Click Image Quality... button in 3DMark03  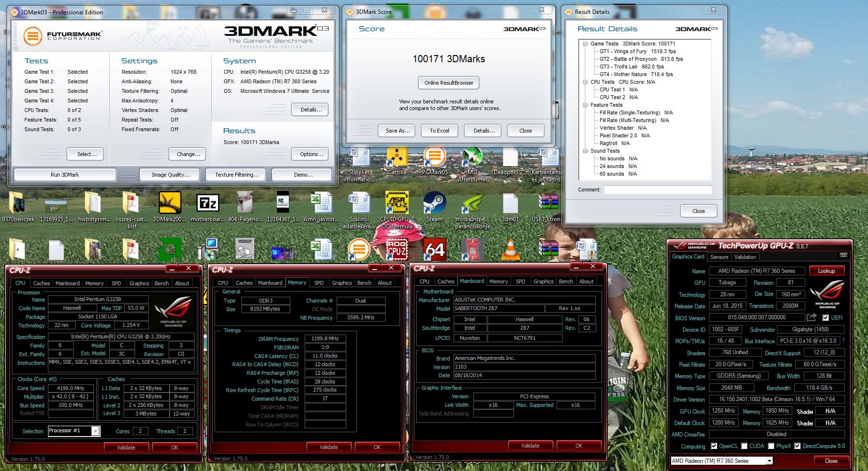(171, 175)
